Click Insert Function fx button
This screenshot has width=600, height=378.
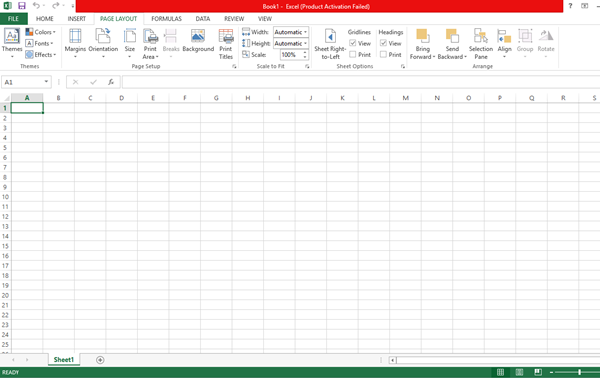pos(111,82)
